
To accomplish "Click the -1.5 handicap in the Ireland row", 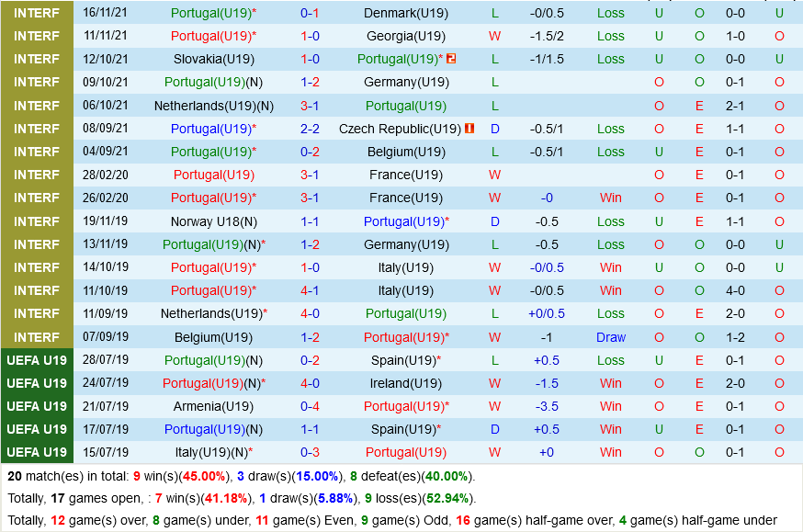I will point(547,383).
